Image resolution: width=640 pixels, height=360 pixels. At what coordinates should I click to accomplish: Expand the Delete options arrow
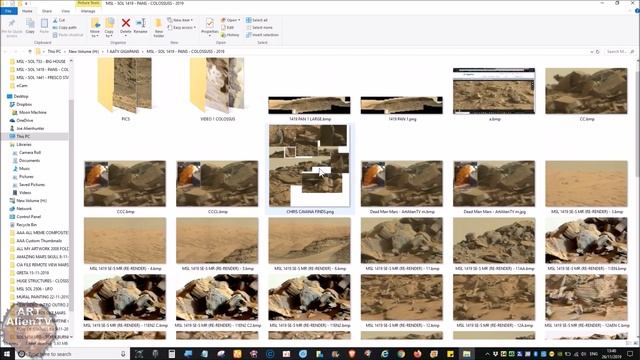point(126,35)
